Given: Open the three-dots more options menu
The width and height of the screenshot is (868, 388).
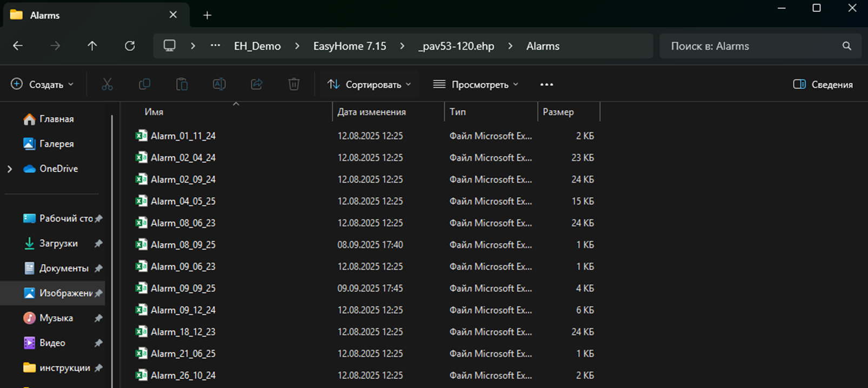Looking at the screenshot, I should (x=546, y=84).
